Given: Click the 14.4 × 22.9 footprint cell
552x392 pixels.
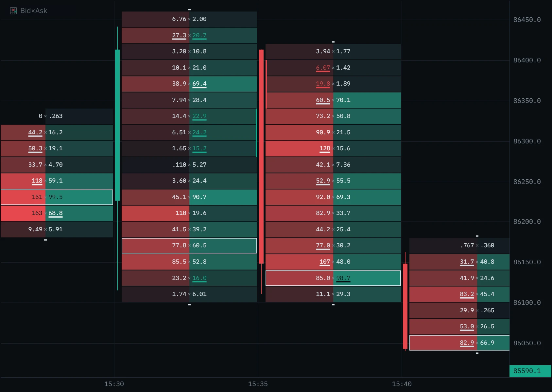Looking at the screenshot, I should (189, 116).
